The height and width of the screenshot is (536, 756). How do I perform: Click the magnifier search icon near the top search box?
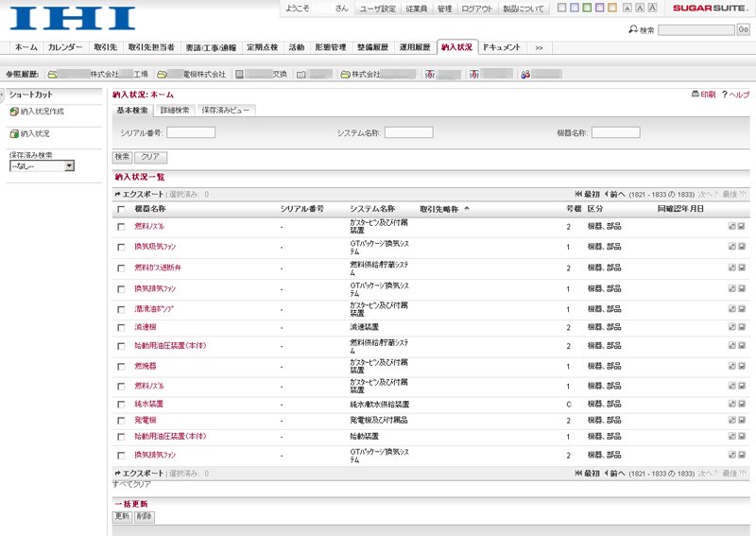[632, 29]
